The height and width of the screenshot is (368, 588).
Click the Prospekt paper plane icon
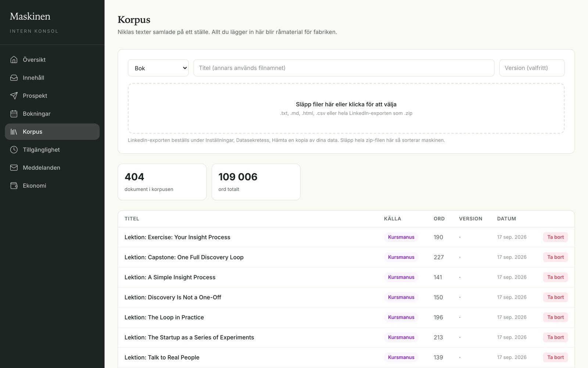pos(14,96)
